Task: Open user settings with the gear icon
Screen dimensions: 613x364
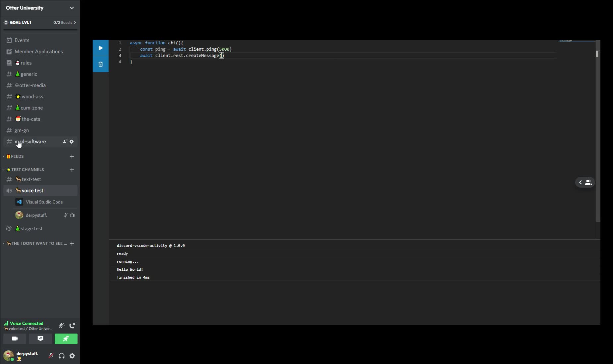Action: (72, 356)
